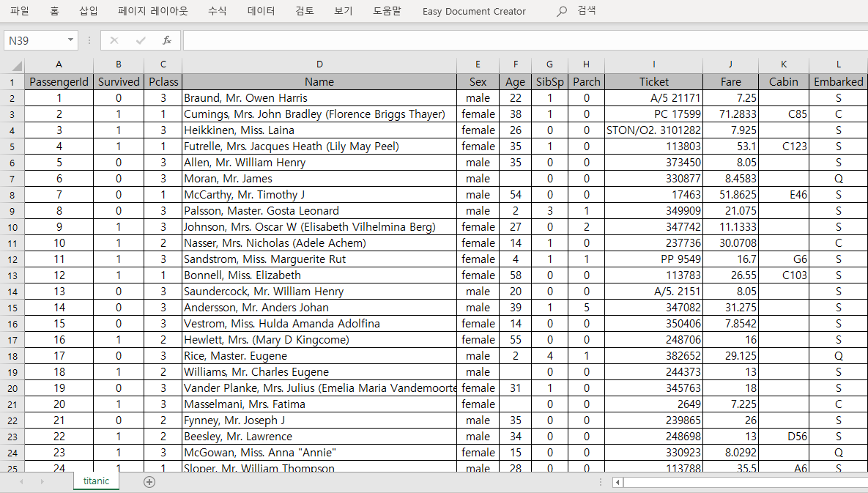The height and width of the screenshot is (493, 868).
Task: Switch to the 검토 ribbon tab
Action: click(x=304, y=11)
